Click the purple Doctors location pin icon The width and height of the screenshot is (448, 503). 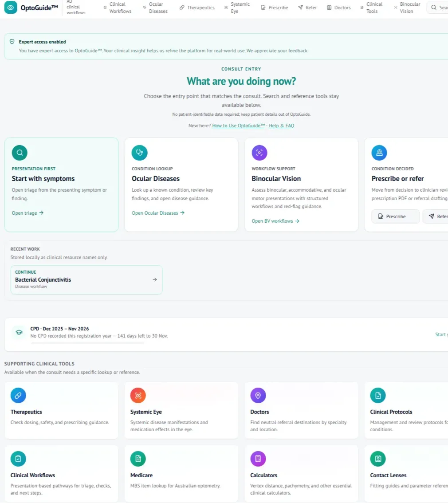[x=258, y=395]
